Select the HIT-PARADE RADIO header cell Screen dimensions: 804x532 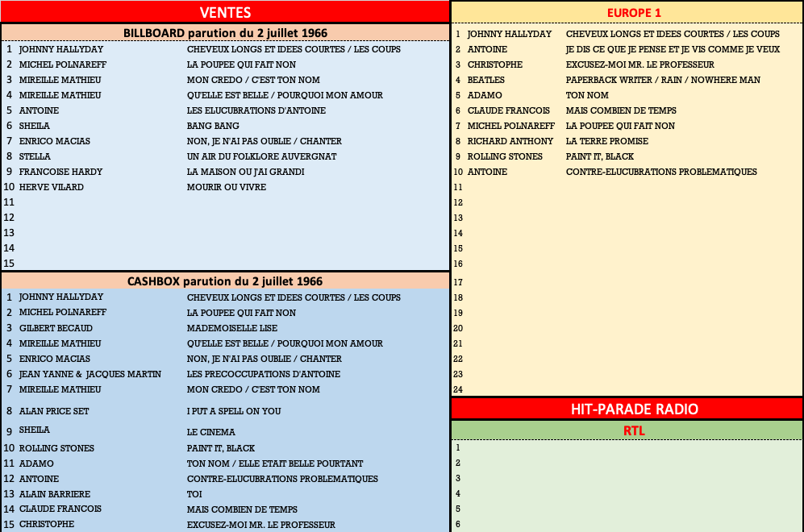point(634,409)
